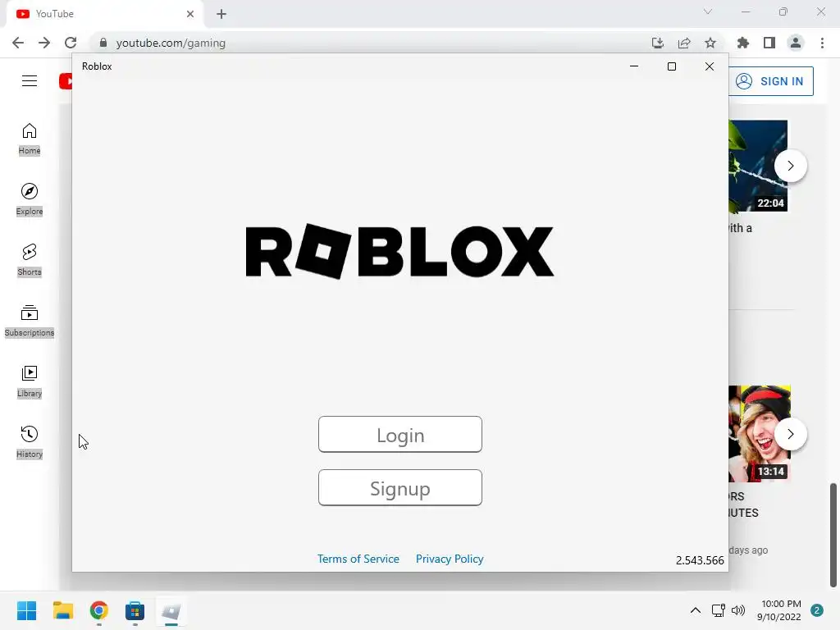Click the YouTube page vertical scrollbar
Image resolution: width=840 pixels, height=630 pixels.
coord(833,535)
